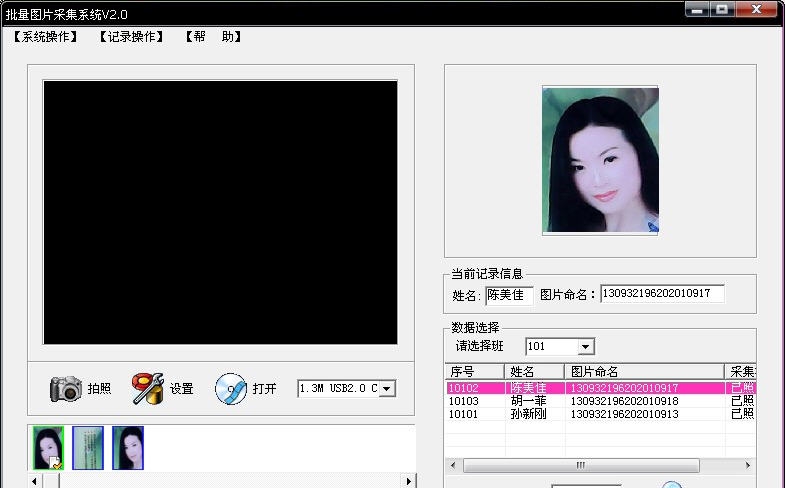Select row 10102 in the record list
This screenshot has height=488, width=785.
(601, 388)
